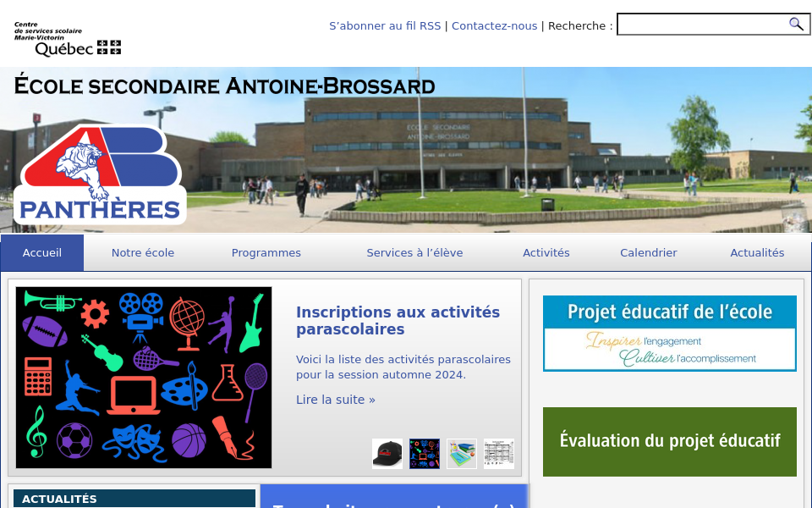Expand the Notre école menu
The image size is (812, 508).
(x=142, y=252)
